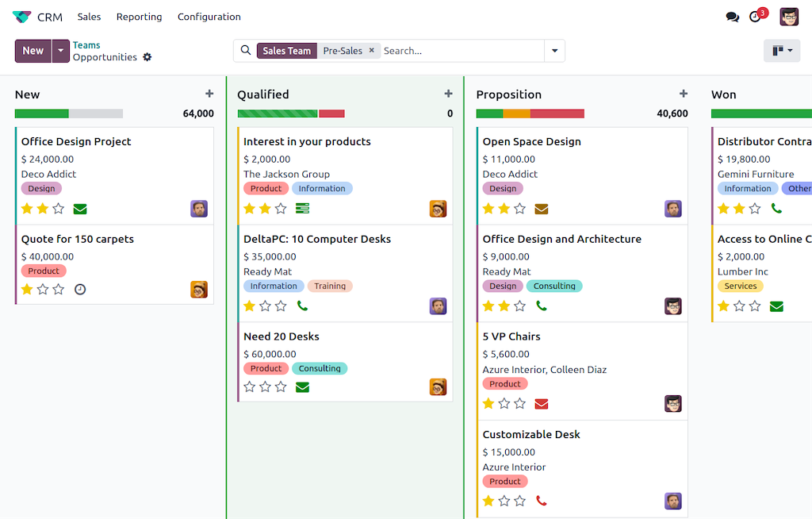This screenshot has height=519, width=812.
Task: Open the activities icon showing 3 notifications
Action: [x=753, y=16]
